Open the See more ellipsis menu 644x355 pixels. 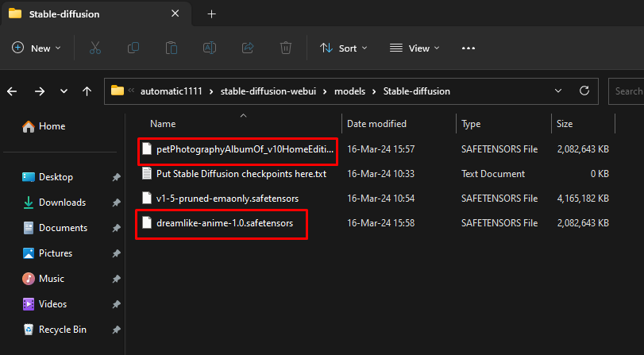[x=469, y=48]
